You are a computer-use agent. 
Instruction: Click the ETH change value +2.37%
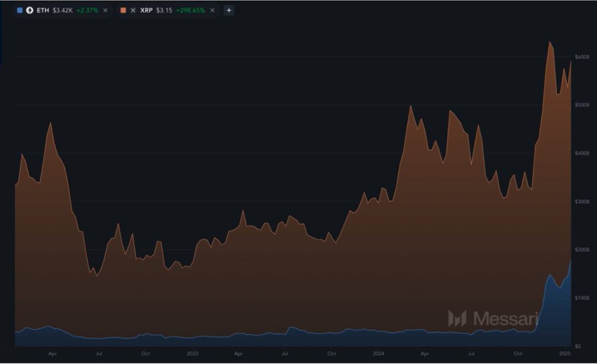point(87,10)
